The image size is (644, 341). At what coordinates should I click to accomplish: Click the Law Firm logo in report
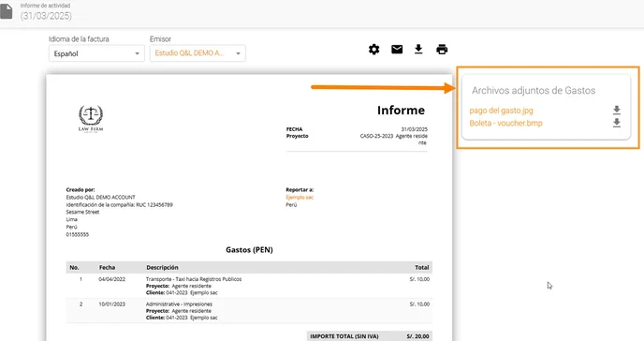91,118
